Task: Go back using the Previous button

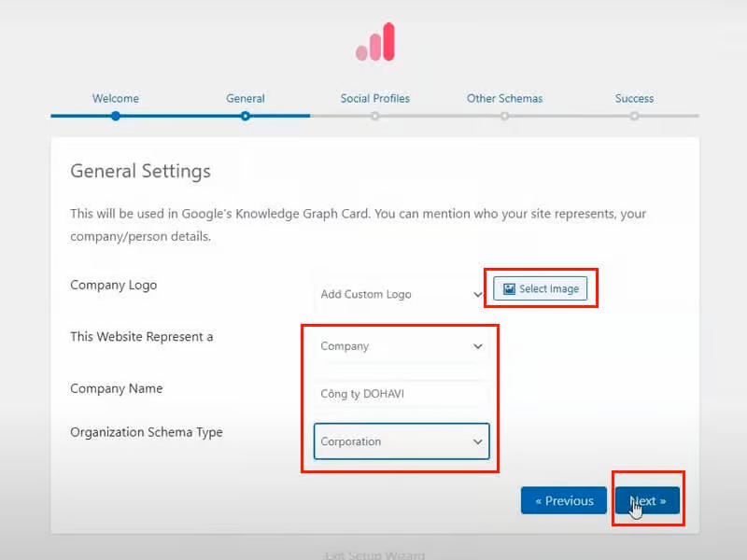Action: pos(563,500)
